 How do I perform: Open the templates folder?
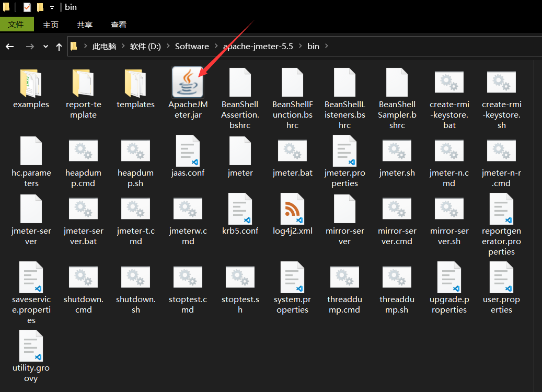point(135,83)
